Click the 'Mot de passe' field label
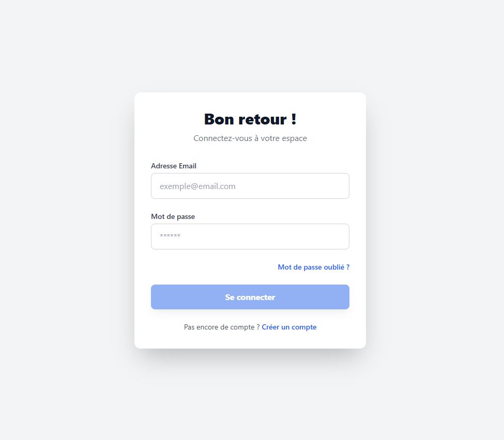 (x=173, y=216)
